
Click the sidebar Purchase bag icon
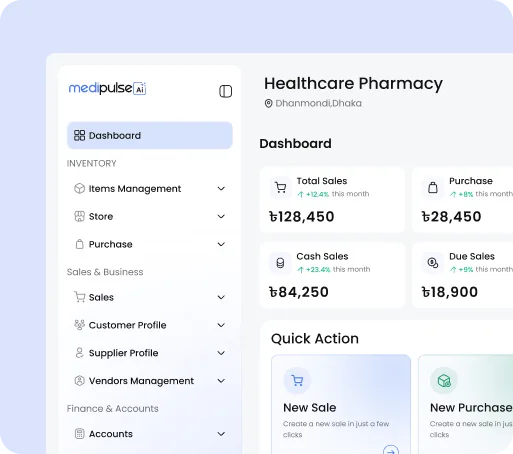79,244
